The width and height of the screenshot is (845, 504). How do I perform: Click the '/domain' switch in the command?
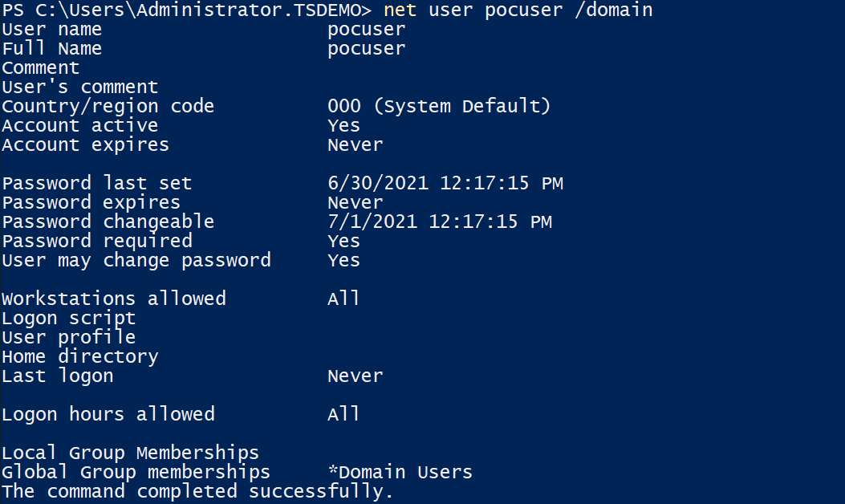613,10
